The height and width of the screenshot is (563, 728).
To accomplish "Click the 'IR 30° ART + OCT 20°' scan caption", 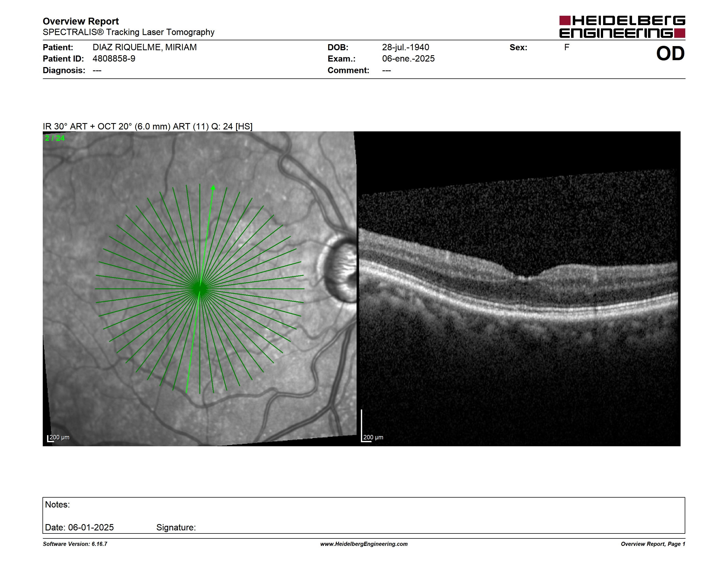I will tap(148, 126).
